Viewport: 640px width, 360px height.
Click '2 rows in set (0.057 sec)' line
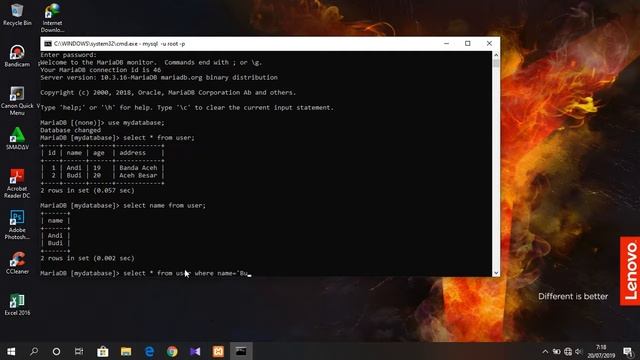click(x=87, y=190)
